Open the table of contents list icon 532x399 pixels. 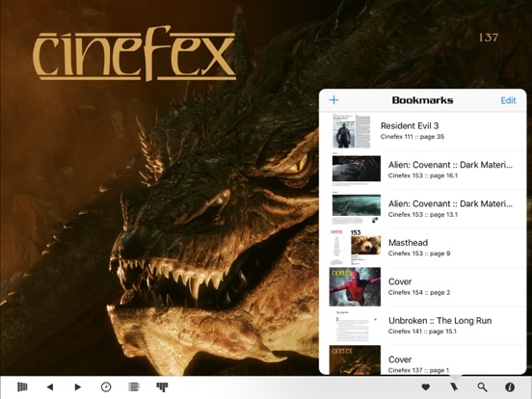(134, 386)
